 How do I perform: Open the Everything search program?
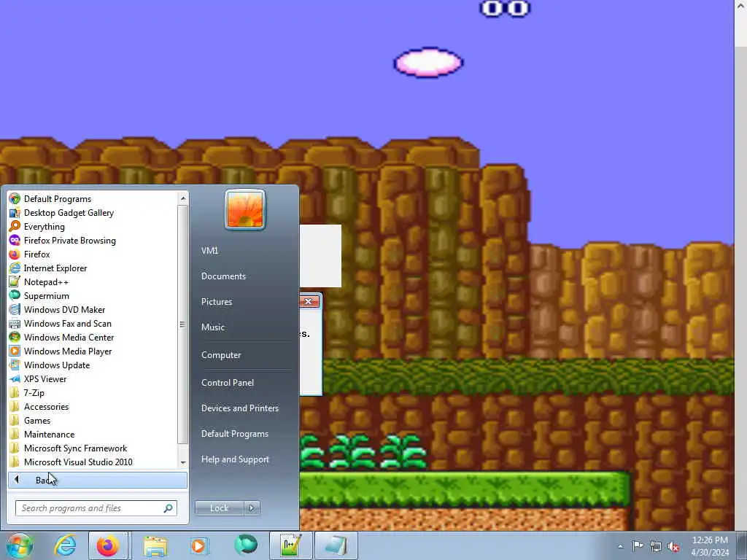[44, 227]
